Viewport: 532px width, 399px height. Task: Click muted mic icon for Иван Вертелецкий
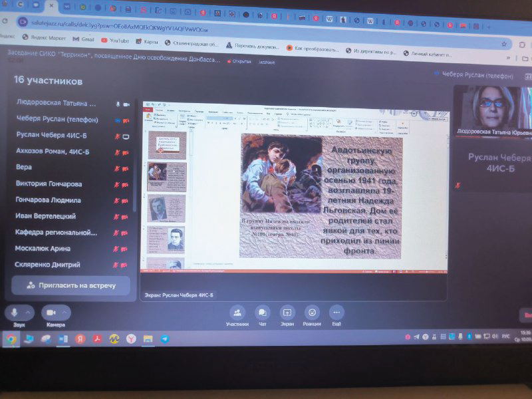[116, 217]
